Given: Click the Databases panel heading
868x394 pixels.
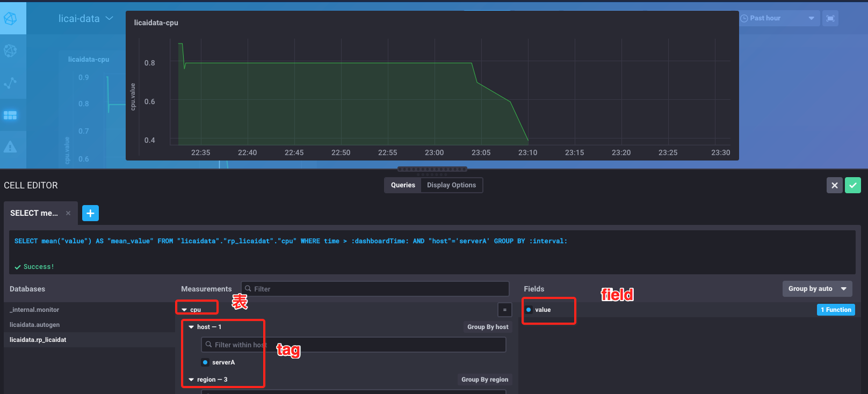Looking at the screenshot, I should [x=27, y=289].
